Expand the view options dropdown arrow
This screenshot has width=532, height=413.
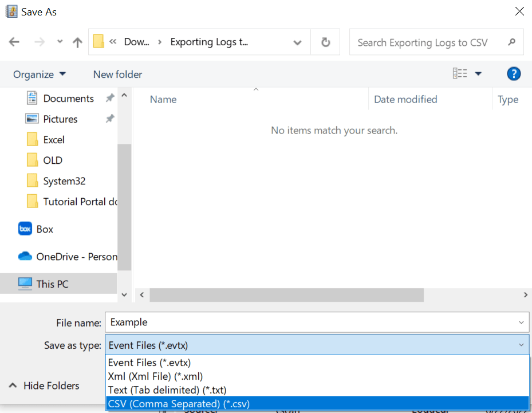point(478,74)
